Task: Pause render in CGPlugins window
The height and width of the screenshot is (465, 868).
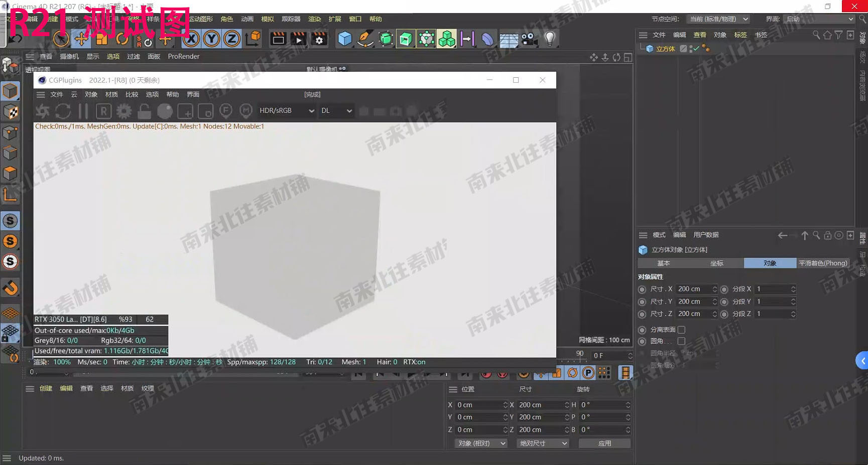Action: click(83, 111)
